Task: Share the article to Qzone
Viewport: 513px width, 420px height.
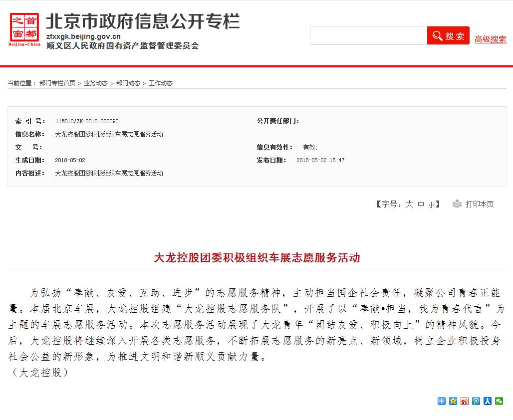Action: click(453, 401)
